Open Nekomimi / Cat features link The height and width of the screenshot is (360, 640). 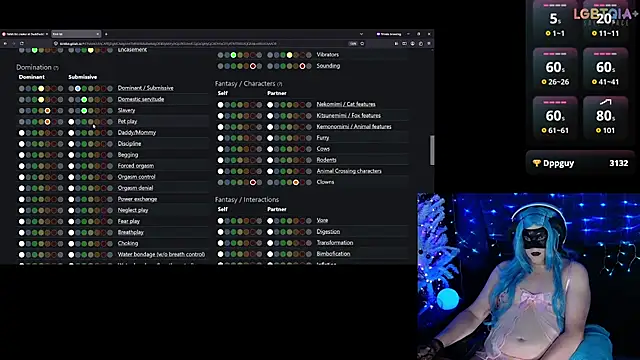pyautogui.click(x=346, y=104)
